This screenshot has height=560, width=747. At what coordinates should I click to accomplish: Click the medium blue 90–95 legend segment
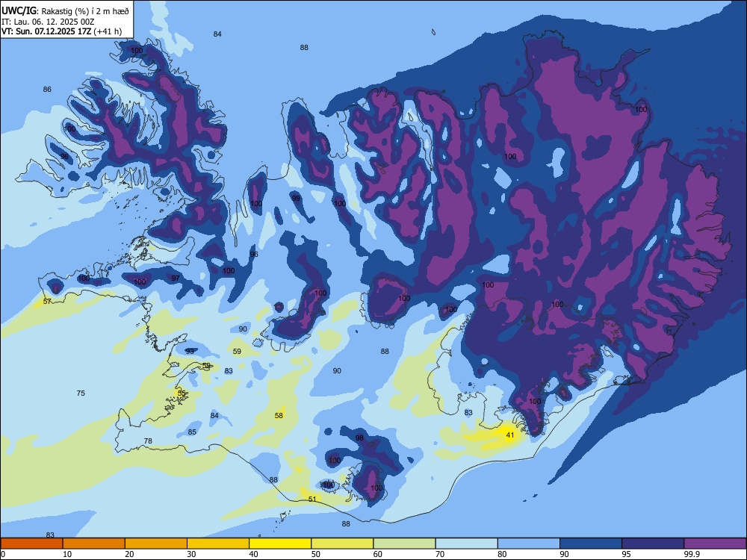(591, 544)
